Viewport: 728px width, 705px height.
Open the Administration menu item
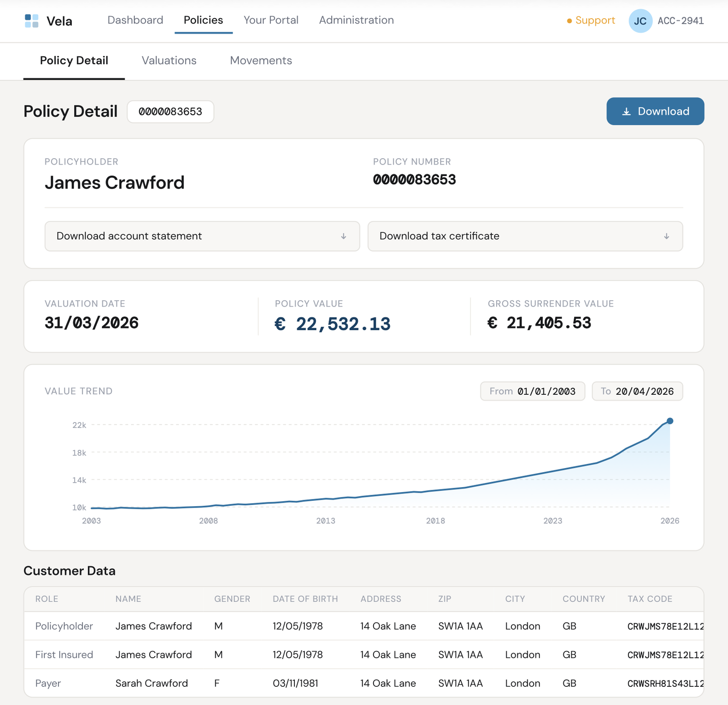point(356,20)
